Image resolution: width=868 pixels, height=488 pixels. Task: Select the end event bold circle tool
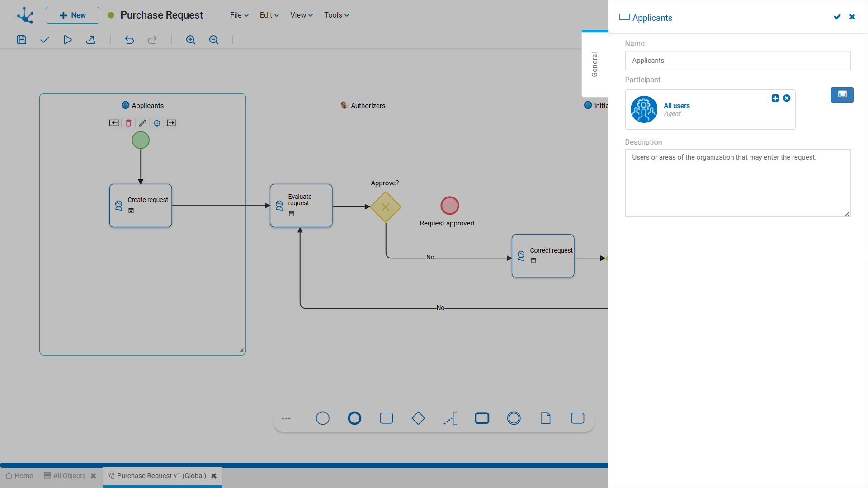pos(354,418)
